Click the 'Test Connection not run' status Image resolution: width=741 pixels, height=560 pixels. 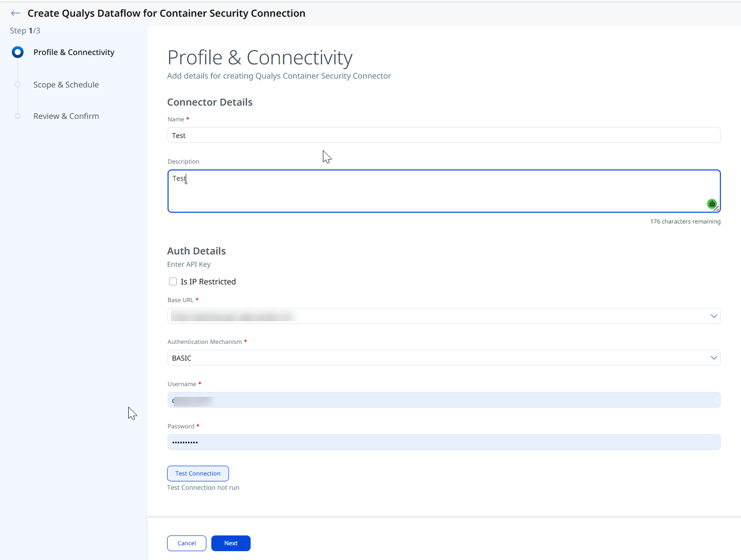click(203, 488)
